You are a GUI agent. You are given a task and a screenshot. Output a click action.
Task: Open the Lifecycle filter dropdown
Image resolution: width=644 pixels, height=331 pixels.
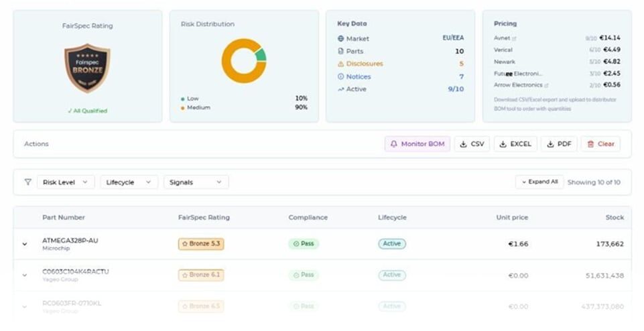pos(129,182)
